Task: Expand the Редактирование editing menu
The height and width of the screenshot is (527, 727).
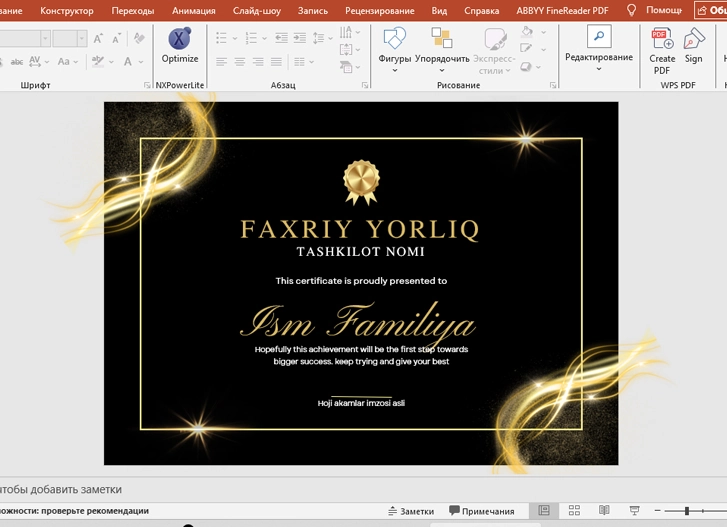Action: click(599, 49)
